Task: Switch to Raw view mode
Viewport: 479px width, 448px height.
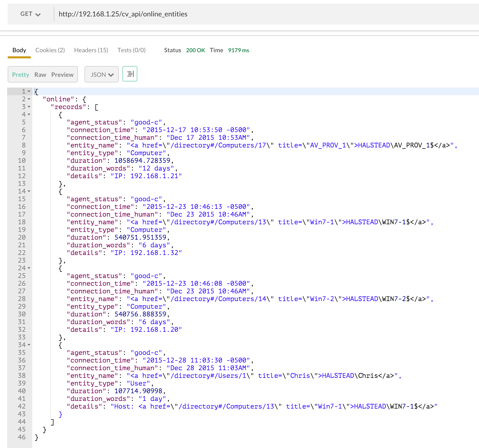Action: coord(40,75)
